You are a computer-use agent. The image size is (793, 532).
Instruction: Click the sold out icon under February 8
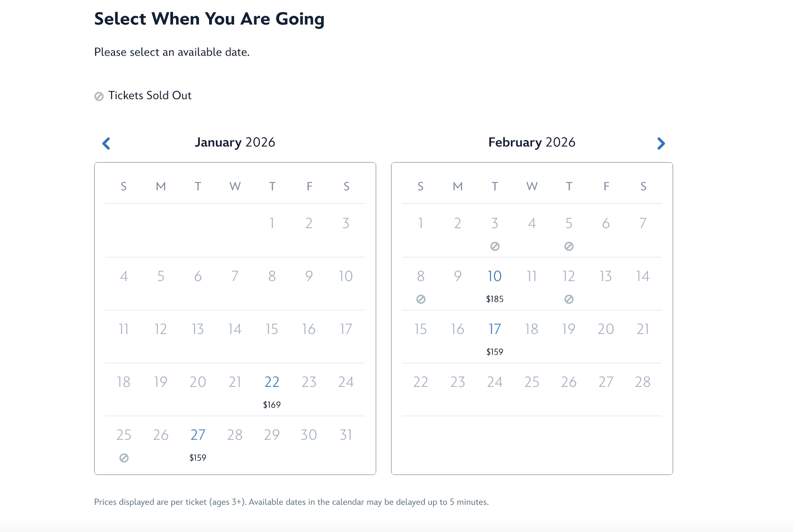[x=420, y=299]
